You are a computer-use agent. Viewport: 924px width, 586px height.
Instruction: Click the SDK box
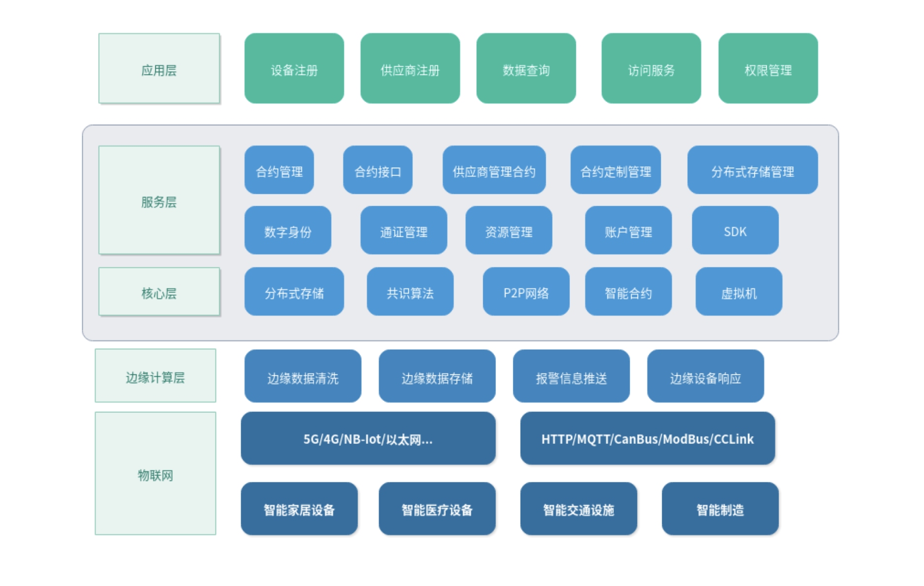point(735,230)
